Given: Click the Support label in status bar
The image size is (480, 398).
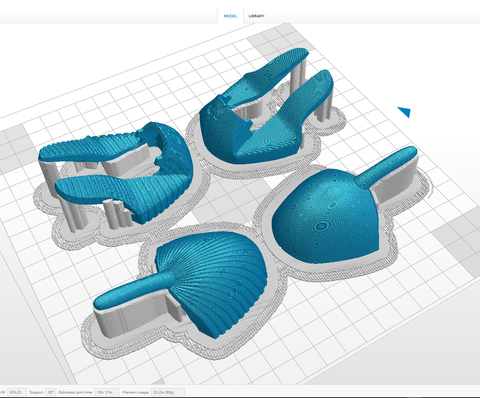Looking at the screenshot, I should click(x=36, y=392).
